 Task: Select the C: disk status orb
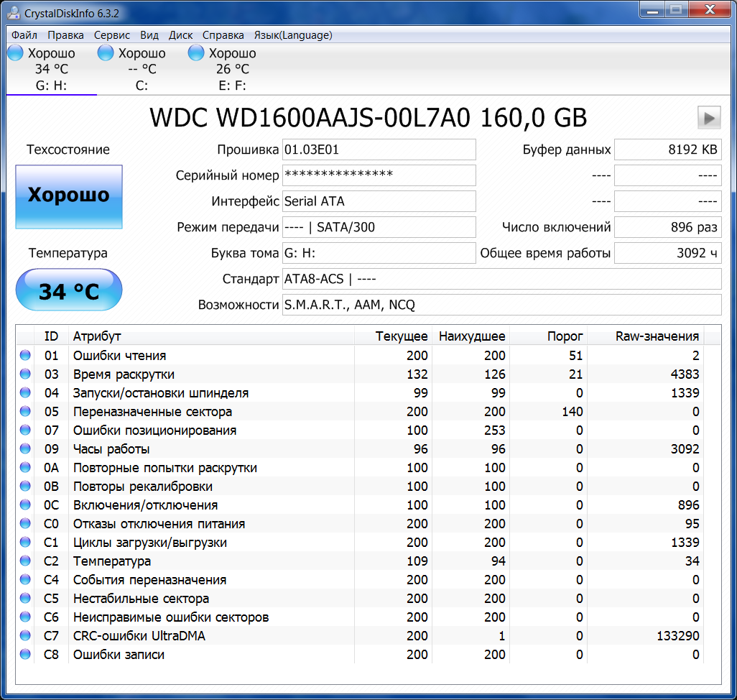[106, 53]
